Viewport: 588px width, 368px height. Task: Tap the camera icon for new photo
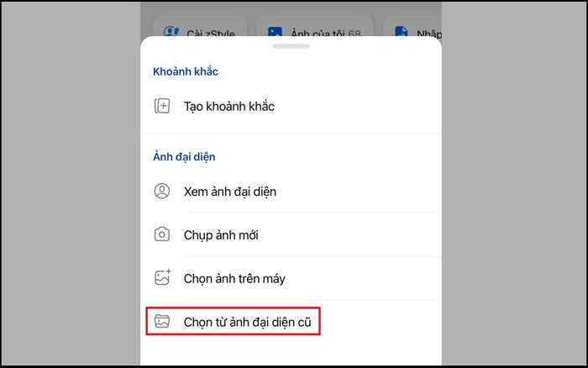[x=162, y=234]
